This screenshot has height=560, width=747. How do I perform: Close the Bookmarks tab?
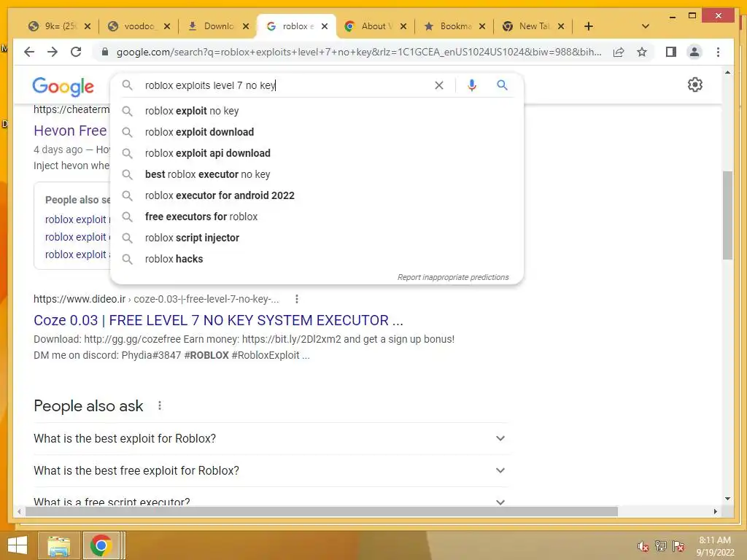(482, 26)
